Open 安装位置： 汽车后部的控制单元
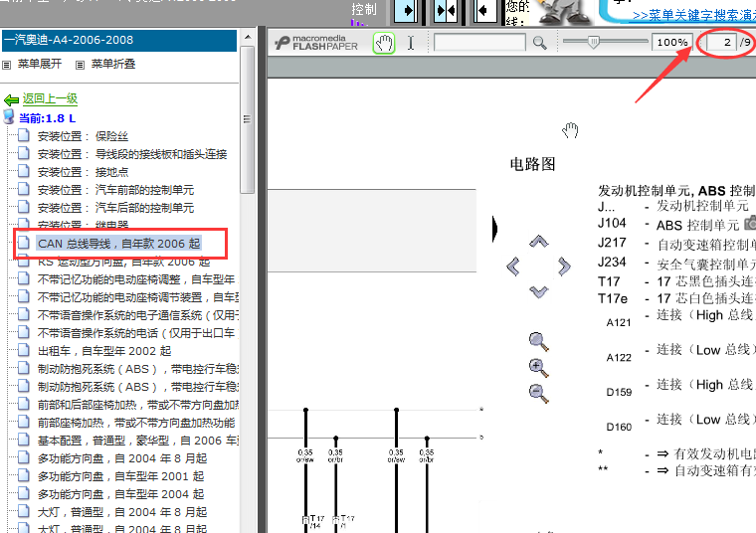 coord(115,208)
